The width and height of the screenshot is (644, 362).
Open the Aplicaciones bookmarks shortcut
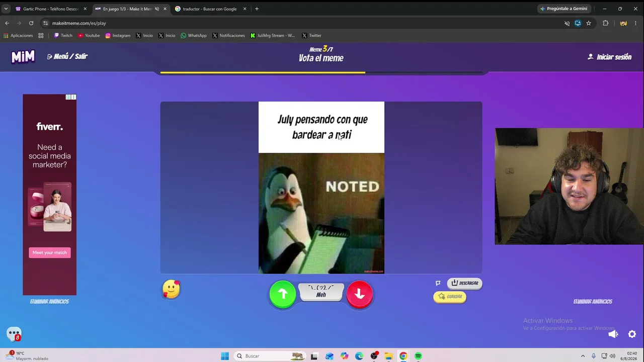click(x=18, y=36)
